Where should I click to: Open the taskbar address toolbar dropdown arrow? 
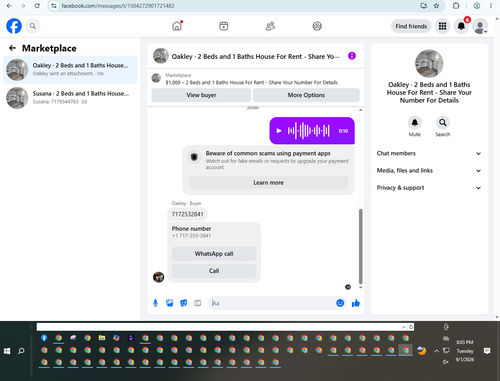pyautogui.click(x=404, y=327)
